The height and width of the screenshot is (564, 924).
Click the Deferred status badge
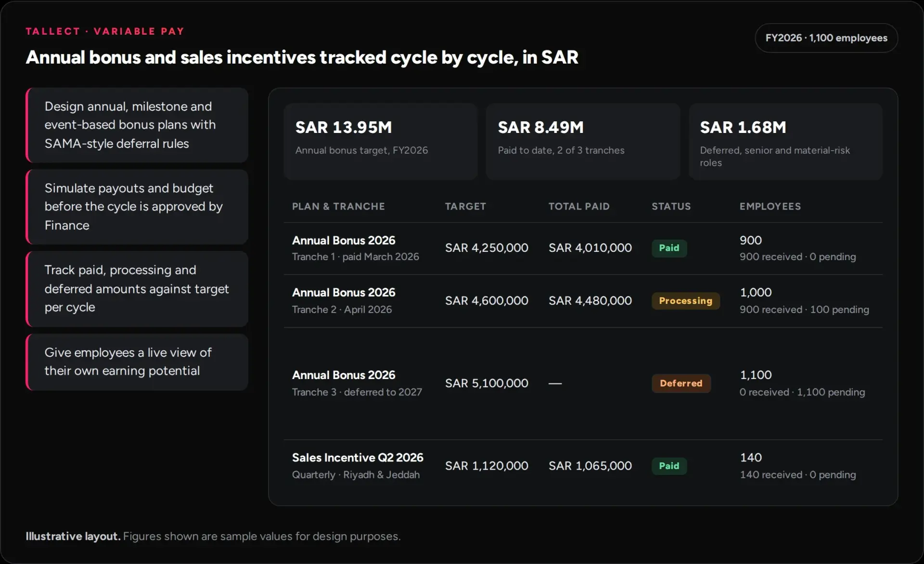(681, 383)
